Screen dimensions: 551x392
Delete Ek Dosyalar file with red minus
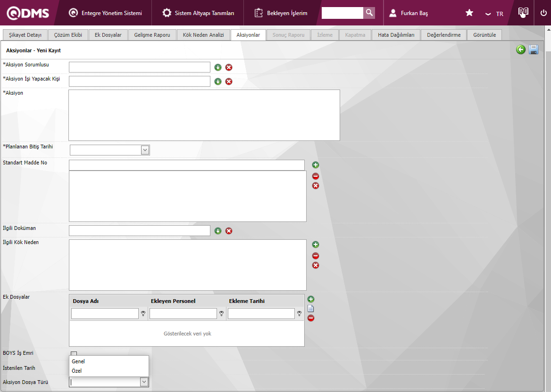[310, 318]
